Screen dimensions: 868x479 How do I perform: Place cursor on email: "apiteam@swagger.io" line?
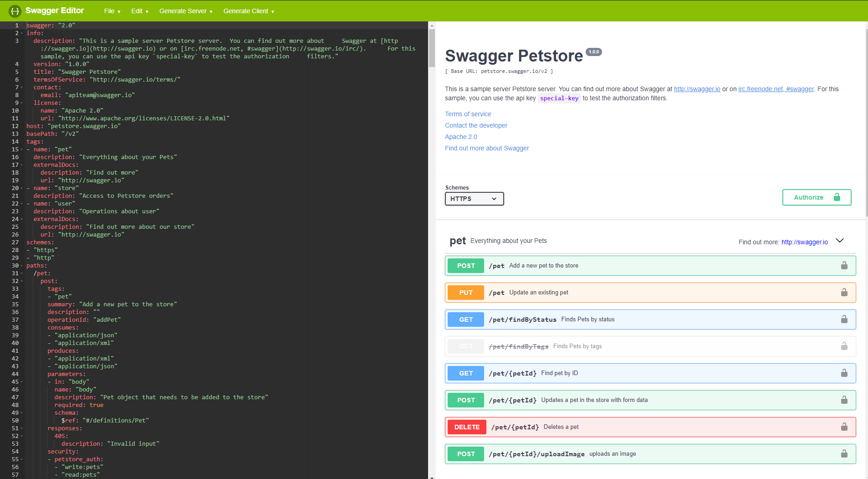click(87, 95)
